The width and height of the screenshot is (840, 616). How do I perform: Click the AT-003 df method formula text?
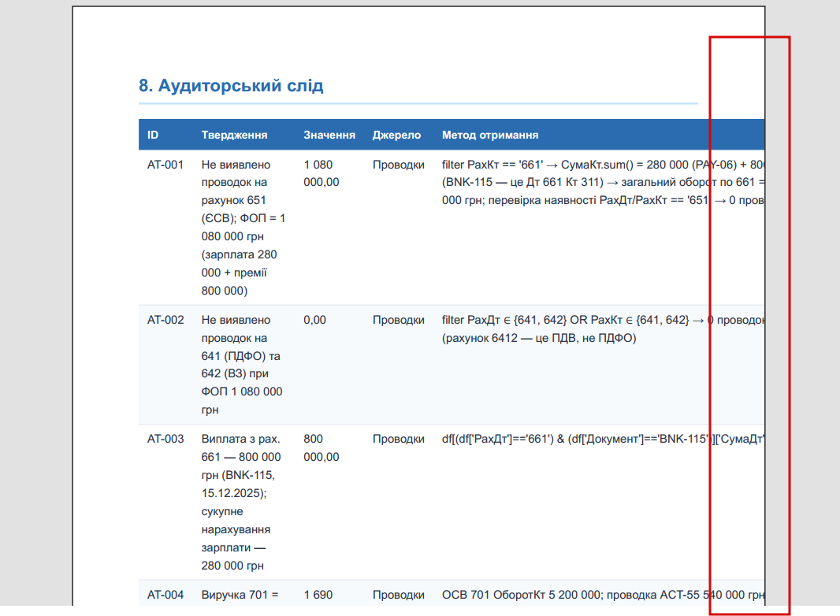click(604, 440)
